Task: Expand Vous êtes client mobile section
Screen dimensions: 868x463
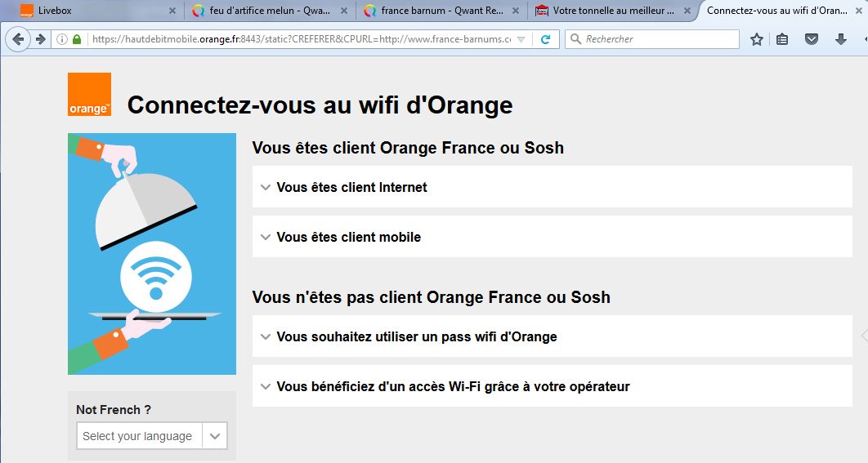Action: pos(552,237)
